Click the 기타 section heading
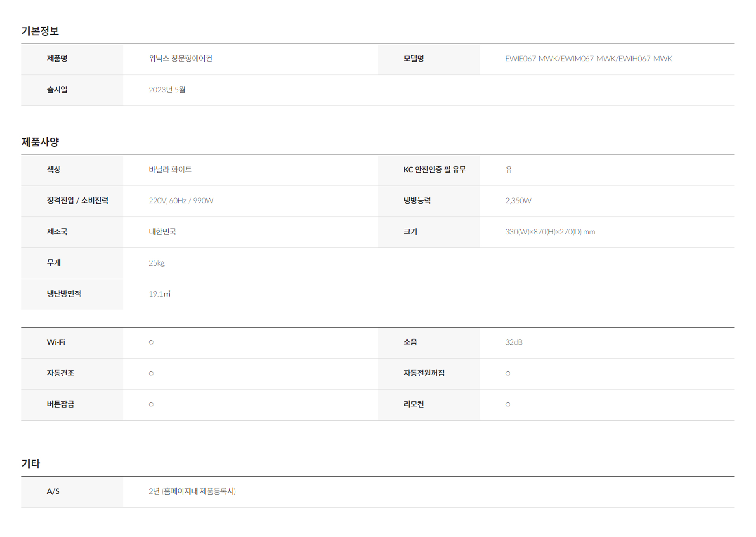This screenshot has width=756, height=537. [x=31, y=463]
